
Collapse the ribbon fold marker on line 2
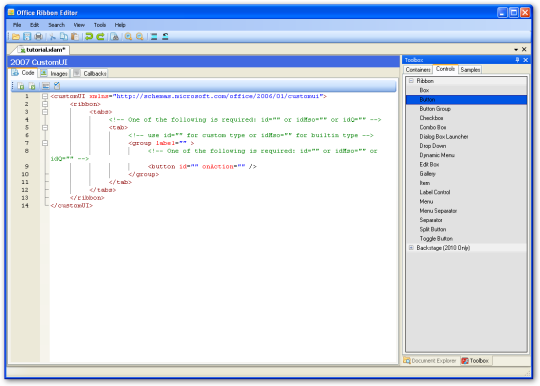coord(45,104)
